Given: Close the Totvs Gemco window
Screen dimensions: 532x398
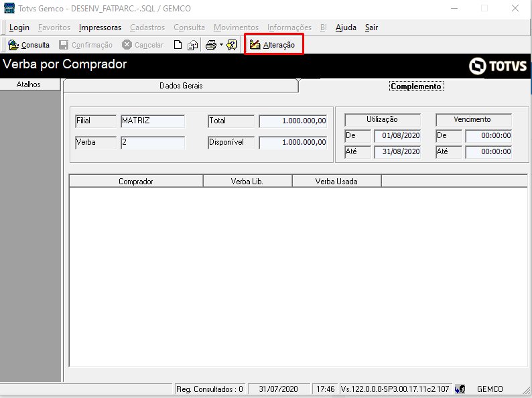Looking at the screenshot, I should point(515,8).
